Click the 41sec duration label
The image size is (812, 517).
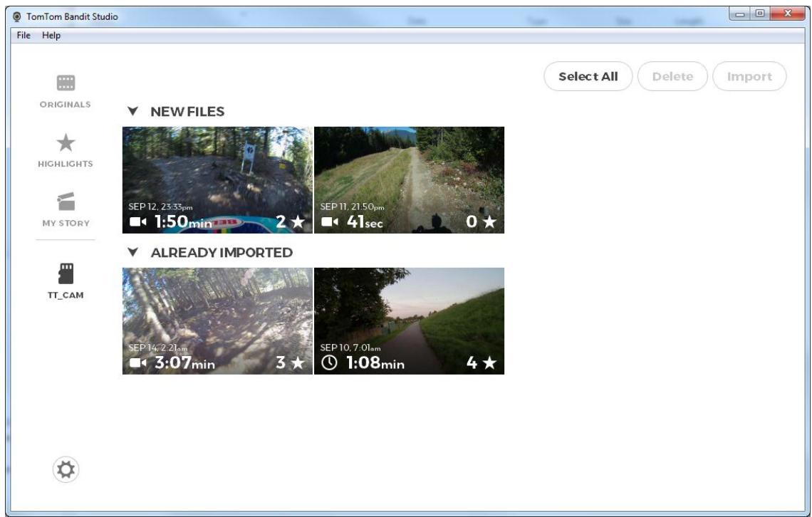365,222
